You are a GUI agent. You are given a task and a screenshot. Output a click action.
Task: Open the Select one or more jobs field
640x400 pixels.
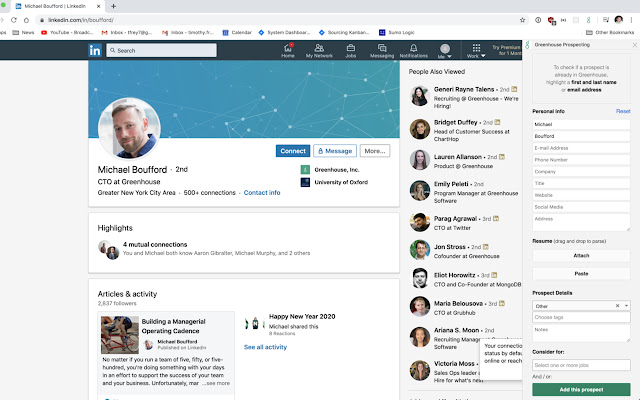(580, 363)
